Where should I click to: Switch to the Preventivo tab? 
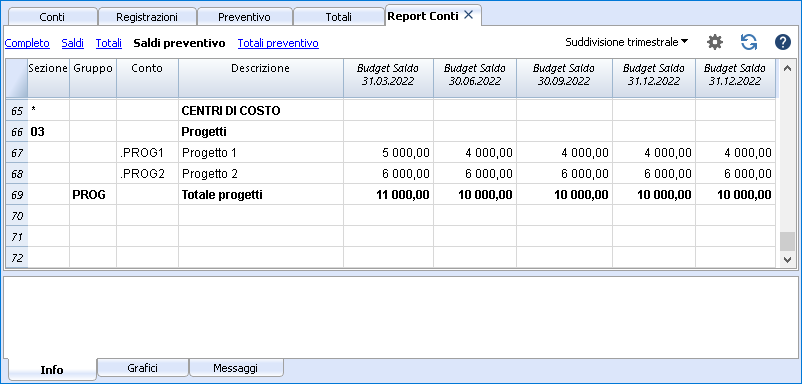[244, 17]
